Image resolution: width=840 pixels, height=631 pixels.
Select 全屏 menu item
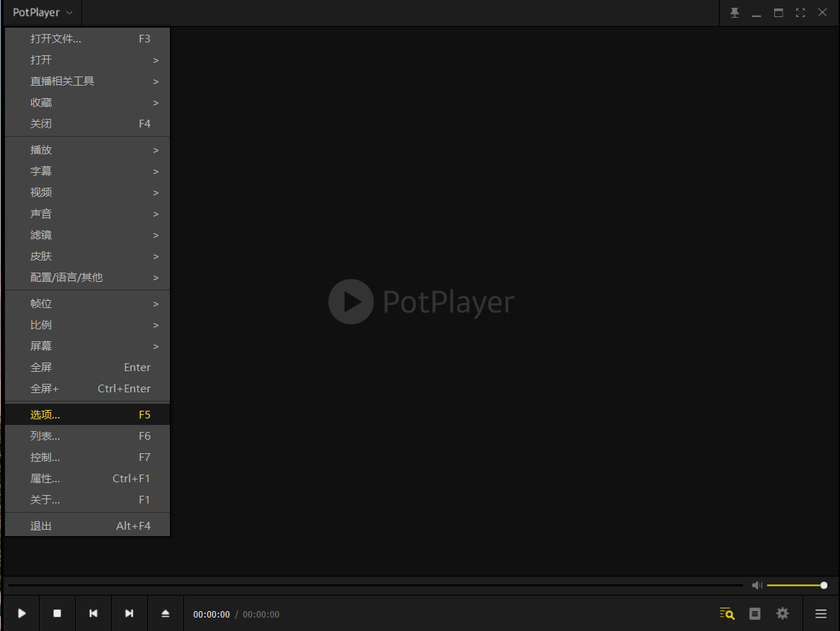pos(87,368)
